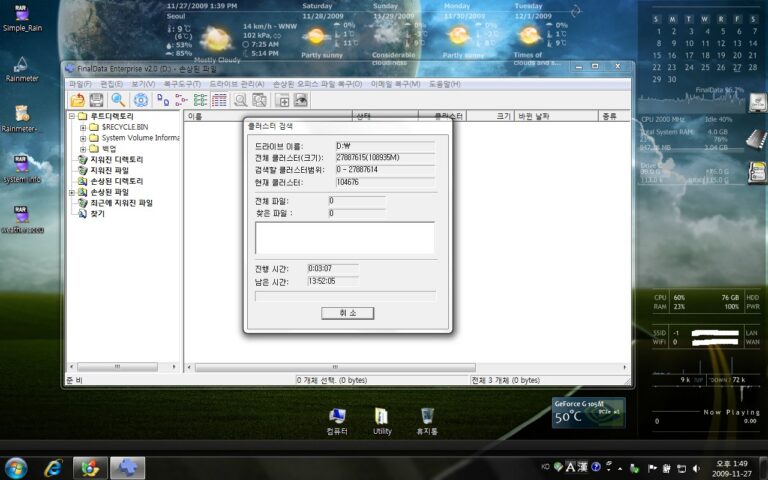The image size is (768, 480).
Task: Switch to small icons view in toolbar
Action: pyautogui.click(x=181, y=100)
